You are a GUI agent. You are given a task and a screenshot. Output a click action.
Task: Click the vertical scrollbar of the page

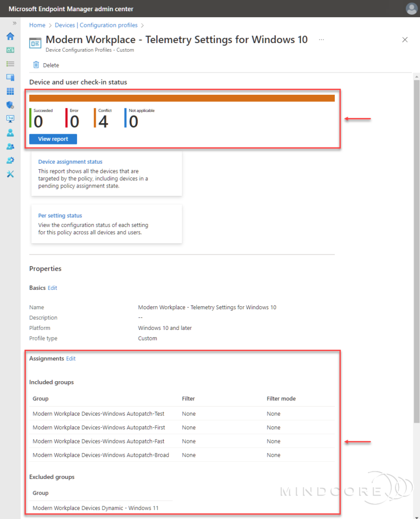pyautogui.click(x=416, y=253)
